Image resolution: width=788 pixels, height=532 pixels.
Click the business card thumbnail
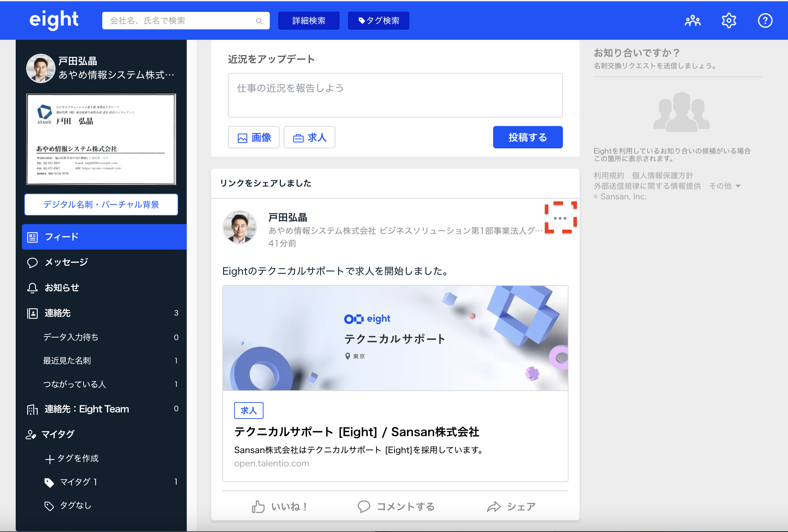101,139
